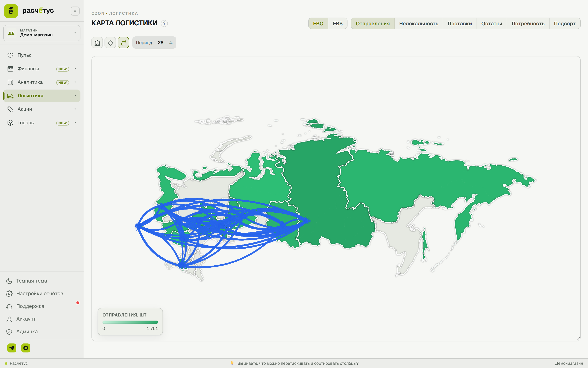
Task: Click the Пульс heart icon
Action: [10, 55]
